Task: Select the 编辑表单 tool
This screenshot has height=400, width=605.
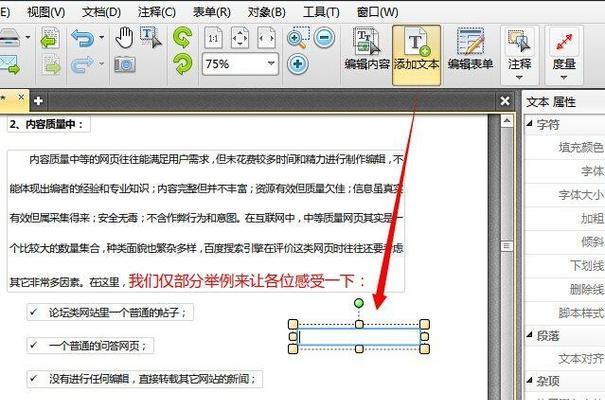Action: tap(470, 49)
